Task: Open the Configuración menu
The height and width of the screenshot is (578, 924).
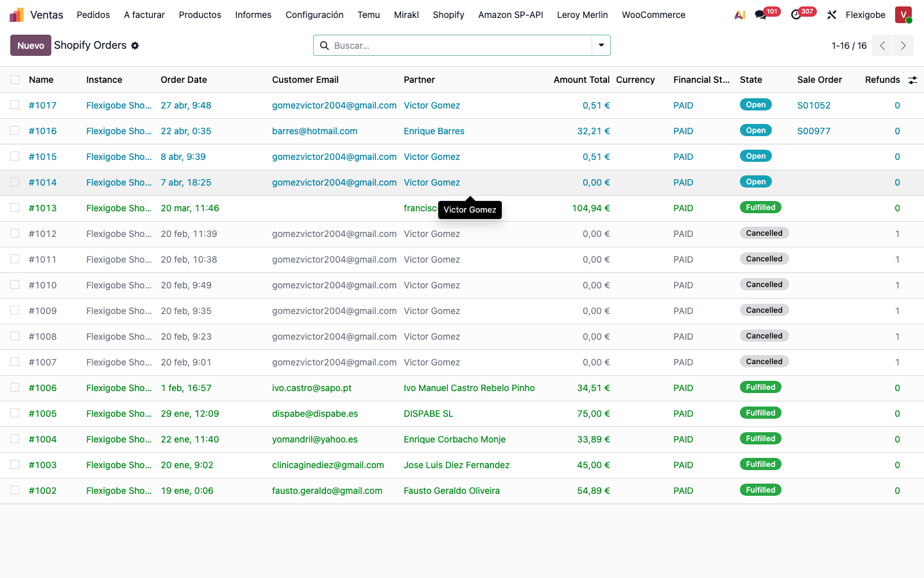Action: [314, 15]
